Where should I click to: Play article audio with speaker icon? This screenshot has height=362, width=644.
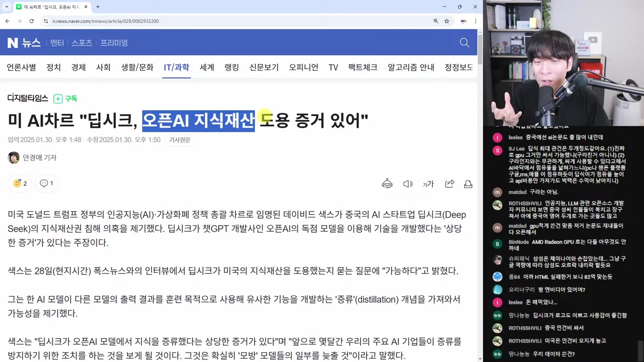(408, 184)
